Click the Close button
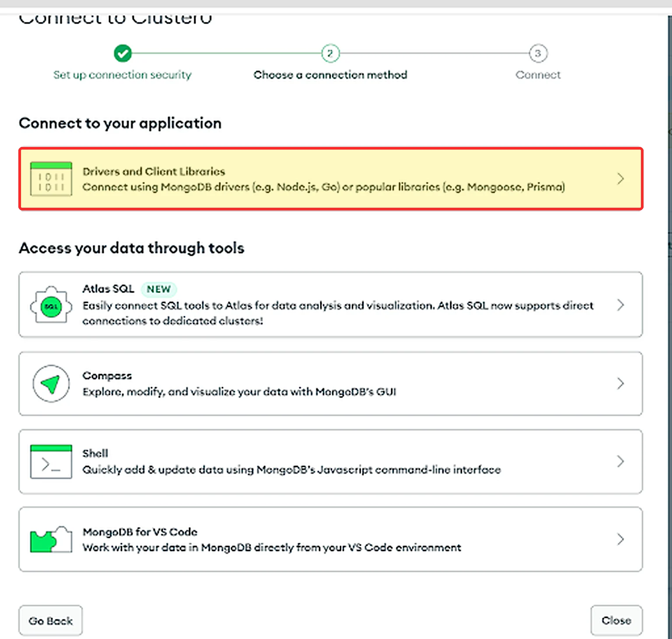Image resolution: width=672 pixels, height=639 pixels. 616,620
